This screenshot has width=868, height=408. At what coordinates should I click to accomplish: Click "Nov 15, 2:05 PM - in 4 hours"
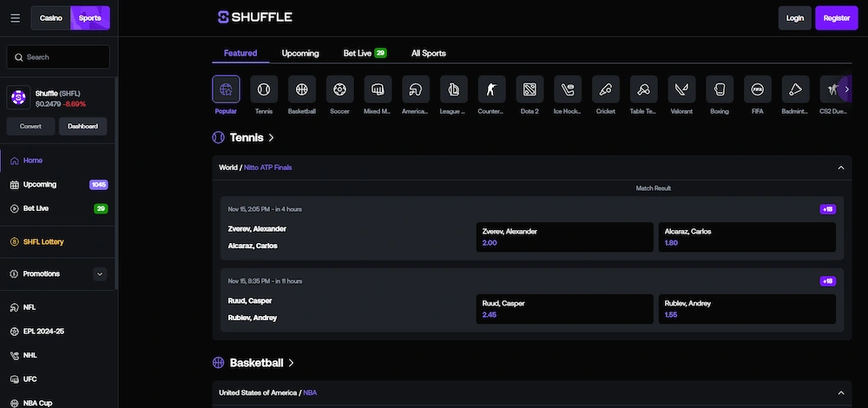click(265, 209)
